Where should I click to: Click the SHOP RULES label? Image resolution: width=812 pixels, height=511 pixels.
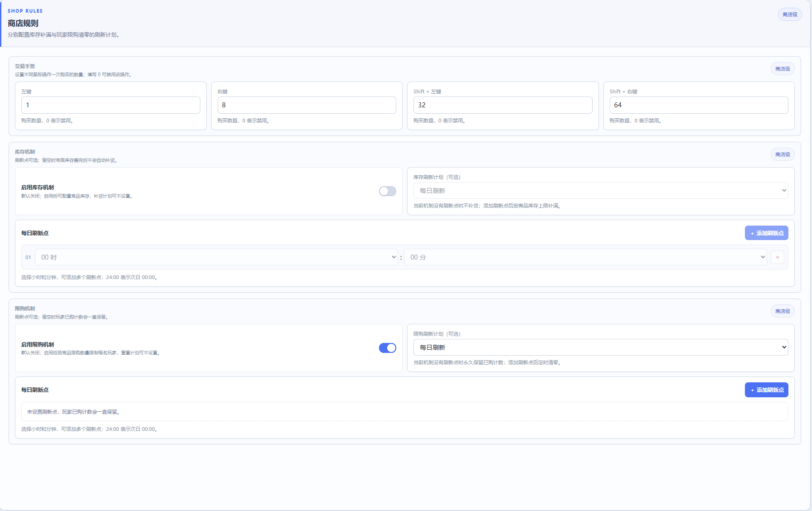[x=25, y=11]
